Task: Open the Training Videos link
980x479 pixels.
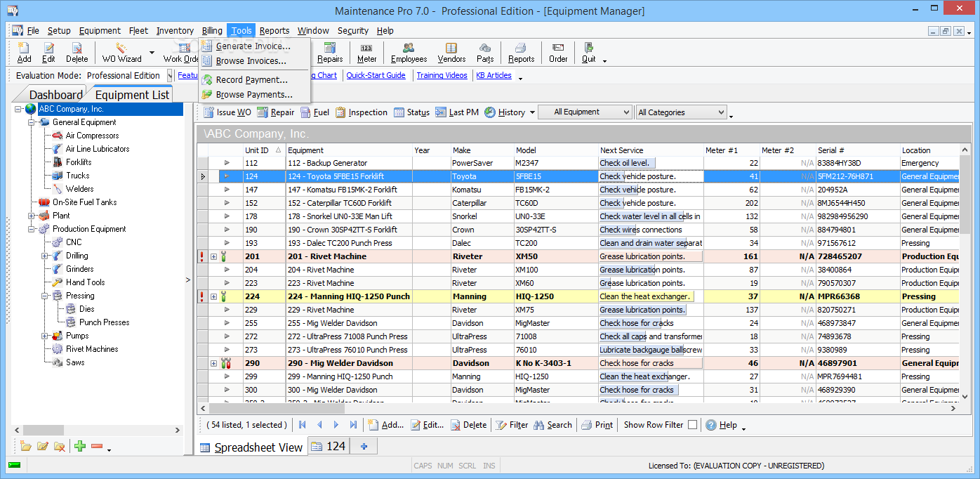Action: [x=442, y=75]
